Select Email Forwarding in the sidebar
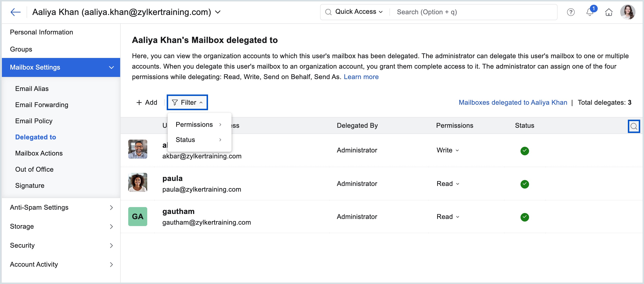The image size is (644, 284). click(42, 105)
